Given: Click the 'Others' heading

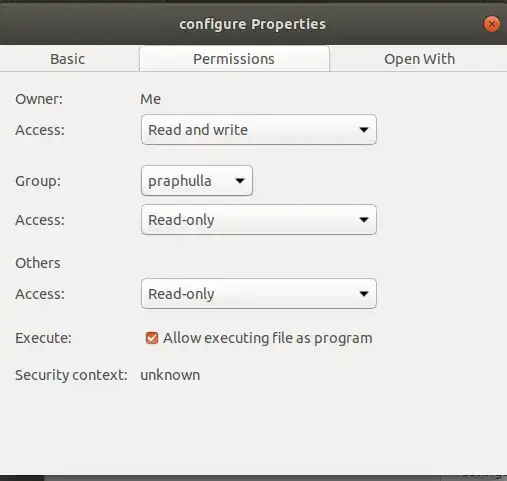Looking at the screenshot, I should click(38, 263).
